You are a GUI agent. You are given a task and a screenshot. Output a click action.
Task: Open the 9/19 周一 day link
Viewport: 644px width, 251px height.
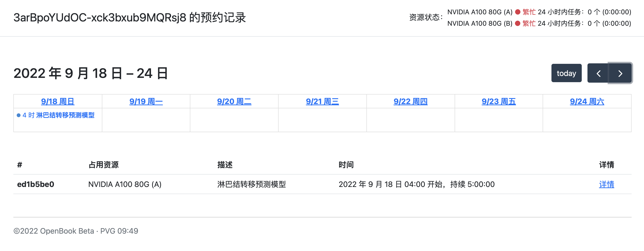coord(146,101)
